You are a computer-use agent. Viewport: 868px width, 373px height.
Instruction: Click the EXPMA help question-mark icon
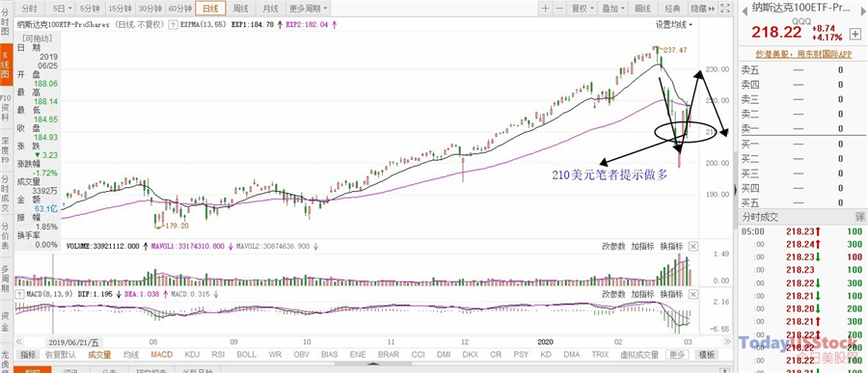pyautogui.click(x=173, y=24)
